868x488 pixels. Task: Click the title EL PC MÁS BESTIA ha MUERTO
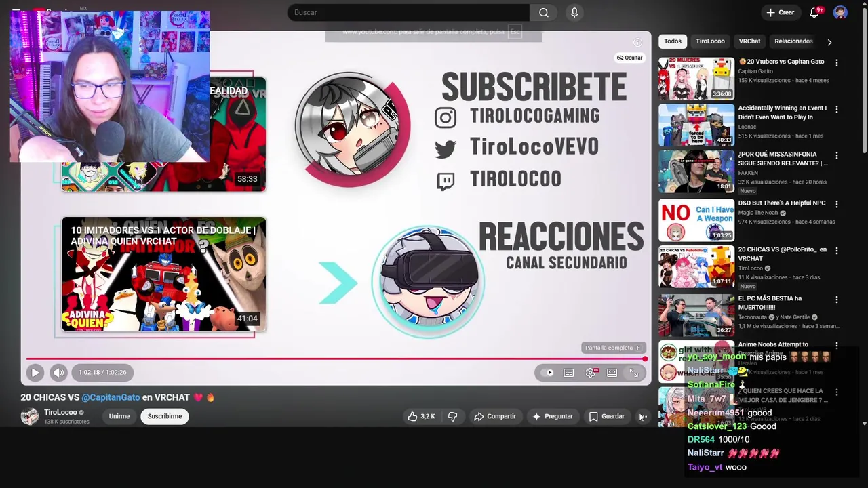click(x=770, y=302)
